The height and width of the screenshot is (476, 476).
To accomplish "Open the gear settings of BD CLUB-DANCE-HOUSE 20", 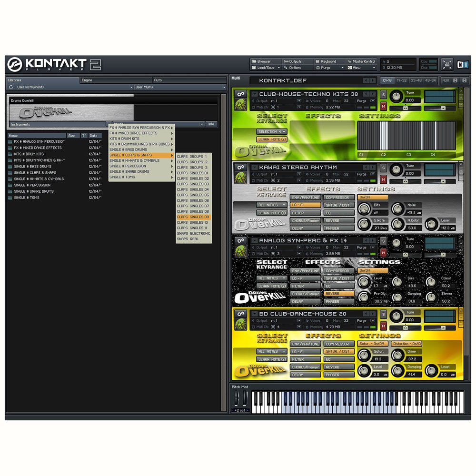I will 241,314.
